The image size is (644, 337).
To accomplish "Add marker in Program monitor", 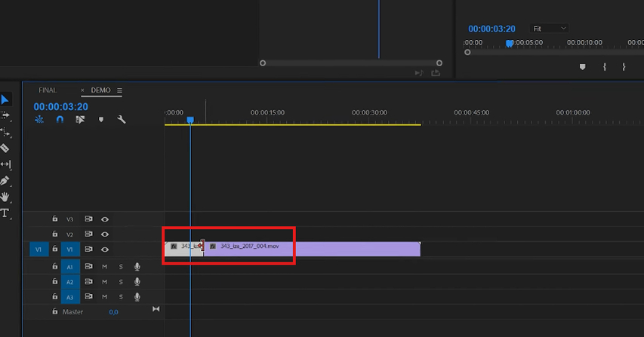I will [582, 67].
